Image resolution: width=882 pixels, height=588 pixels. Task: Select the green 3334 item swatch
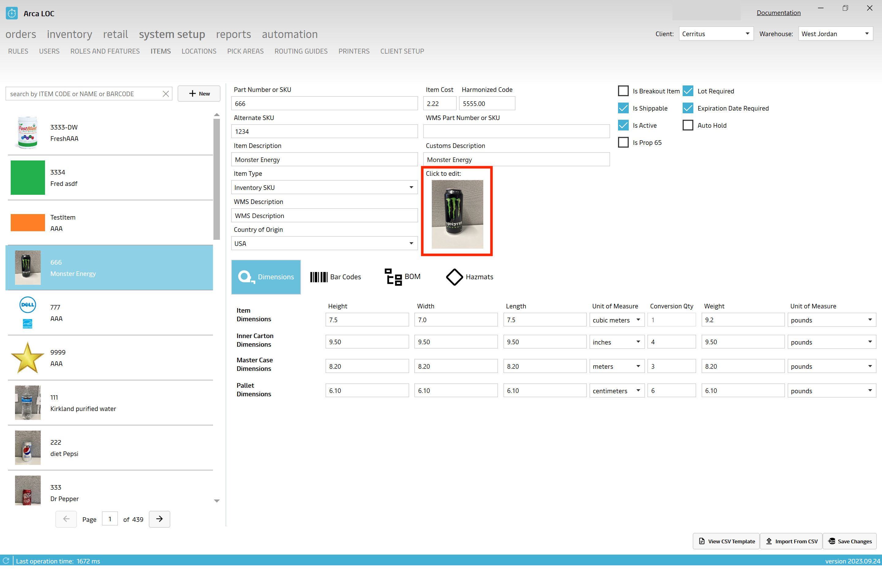coord(28,178)
